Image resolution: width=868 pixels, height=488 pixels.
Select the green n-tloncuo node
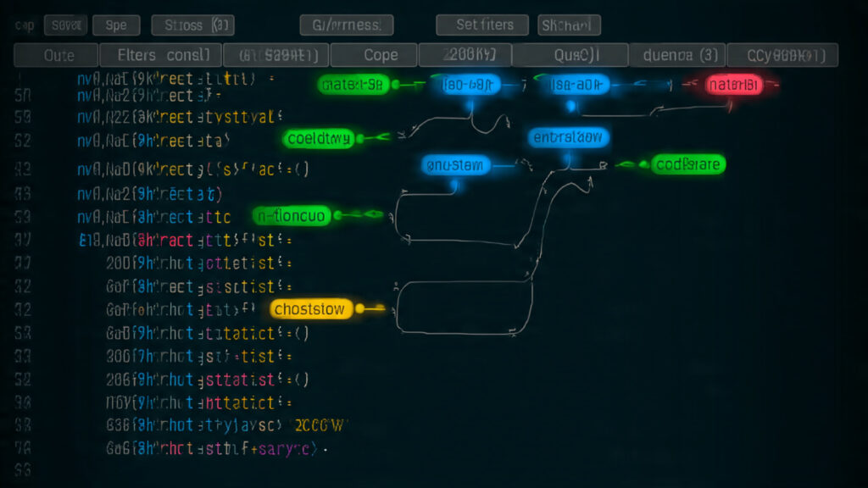(x=291, y=215)
